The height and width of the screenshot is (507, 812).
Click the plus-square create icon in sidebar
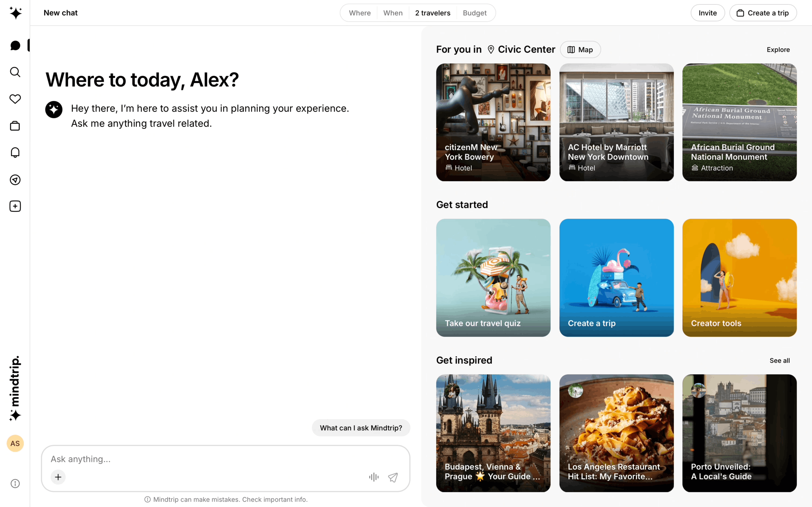[15, 206]
